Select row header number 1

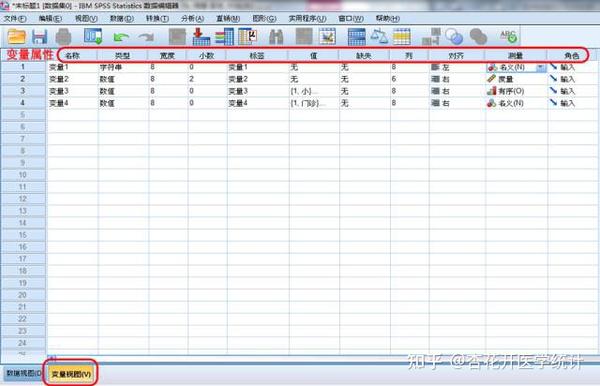click(x=23, y=67)
